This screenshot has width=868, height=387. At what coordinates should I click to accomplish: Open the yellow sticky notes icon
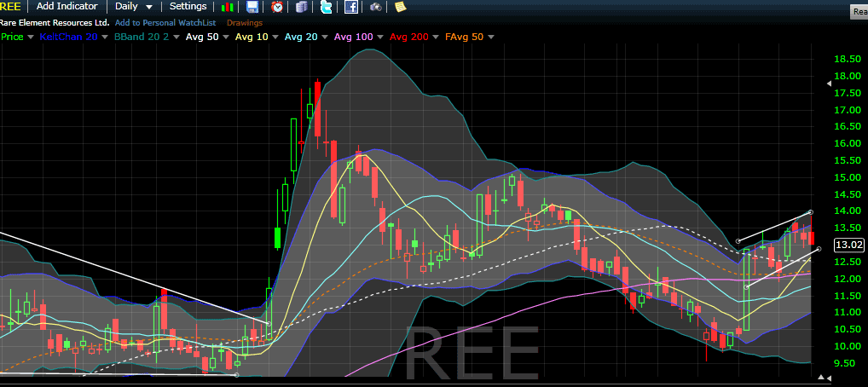tap(400, 7)
